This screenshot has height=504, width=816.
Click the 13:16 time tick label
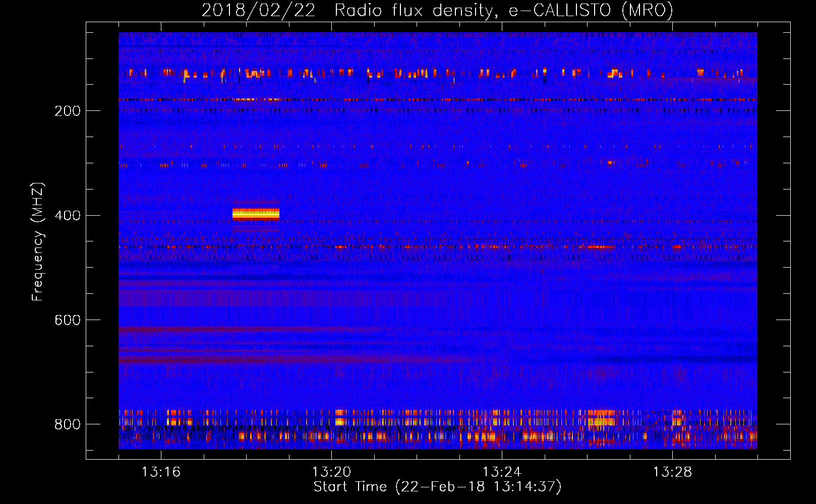coord(161,472)
